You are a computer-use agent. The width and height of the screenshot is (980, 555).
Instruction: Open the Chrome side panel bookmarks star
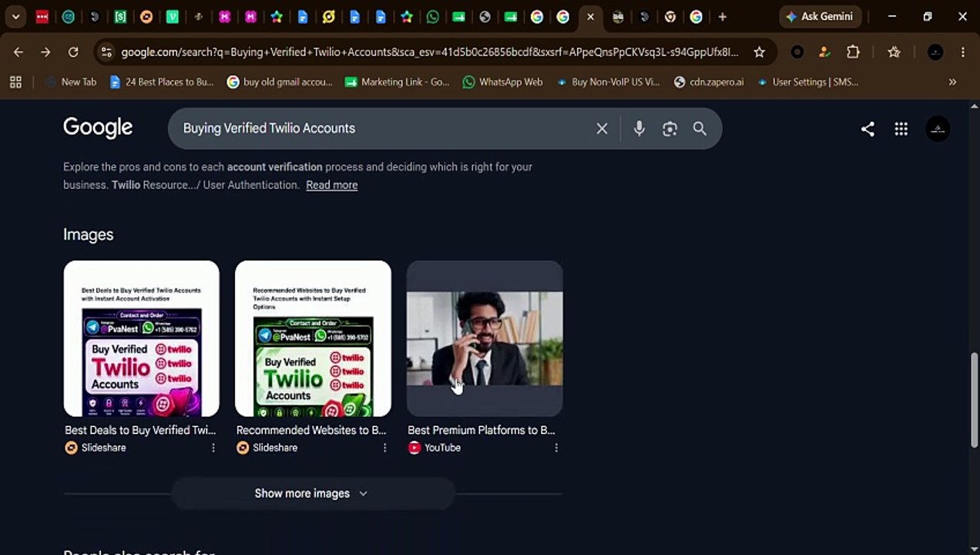pyautogui.click(x=894, y=52)
